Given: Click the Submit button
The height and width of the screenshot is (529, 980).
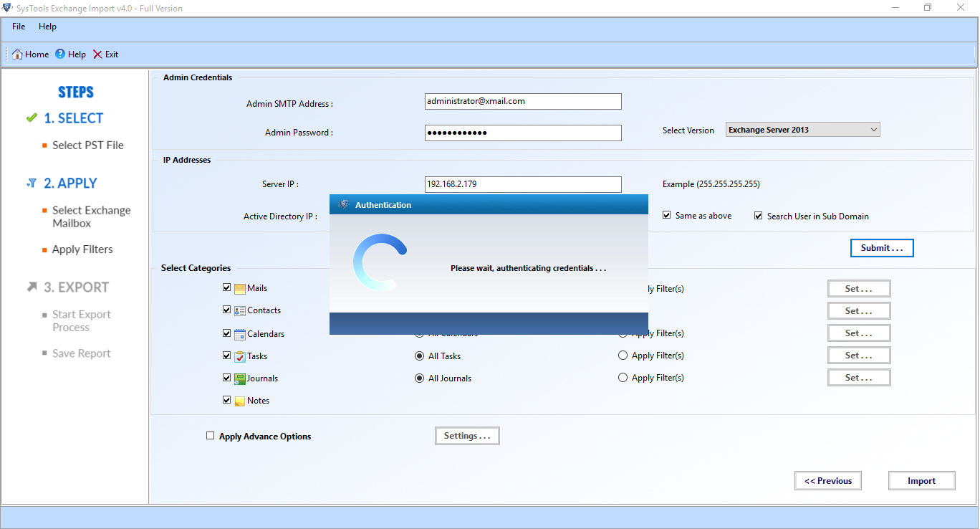Looking at the screenshot, I should 882,248.
